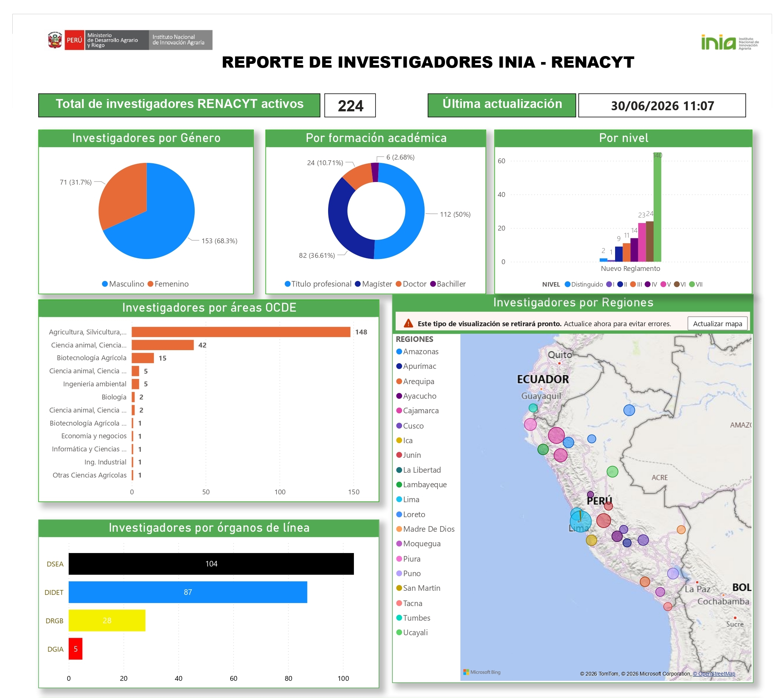
Task: Click the Ing. Industrial row label
Action: 105,462
